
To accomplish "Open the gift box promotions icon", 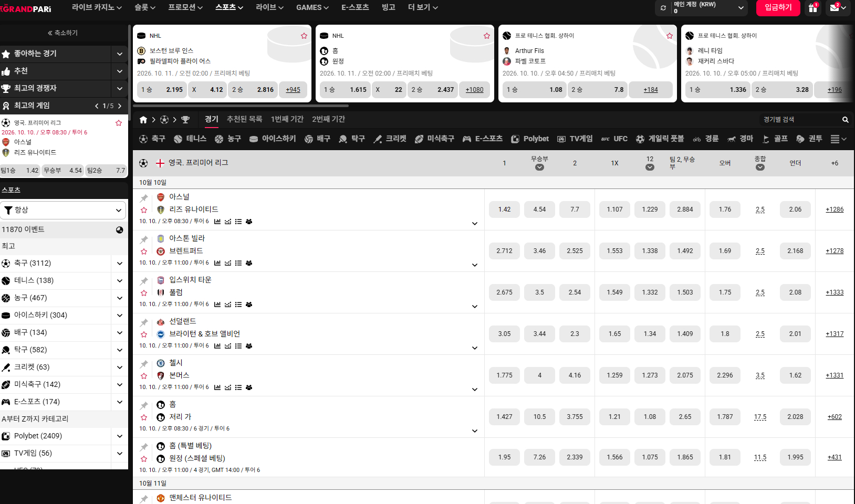I will [813, 8].
